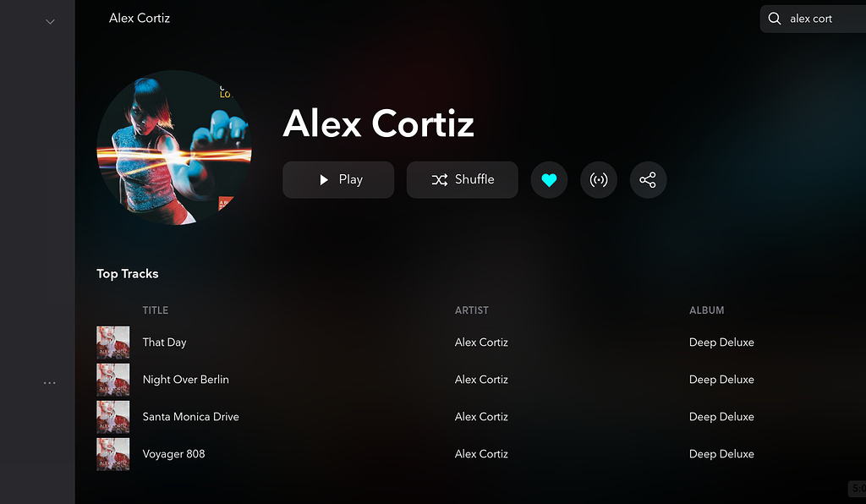Open the three-dots menu in sidebar
This screenshot has width=866, height=504.
(x=50, y=382)
